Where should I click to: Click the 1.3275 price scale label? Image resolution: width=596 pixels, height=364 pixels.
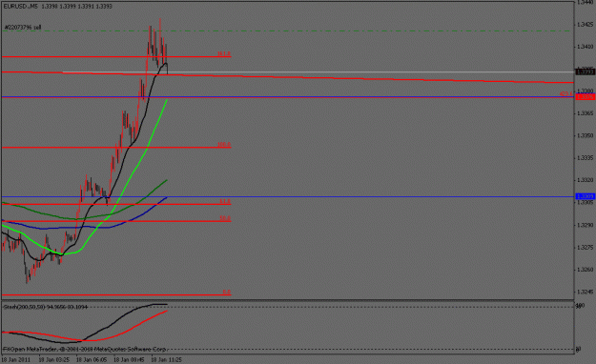pos(585,248)
